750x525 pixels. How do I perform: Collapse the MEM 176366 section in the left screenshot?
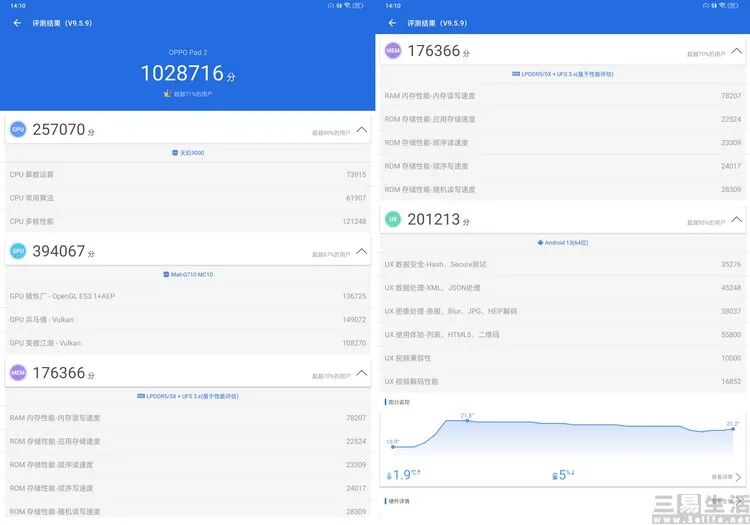point(362,372)
